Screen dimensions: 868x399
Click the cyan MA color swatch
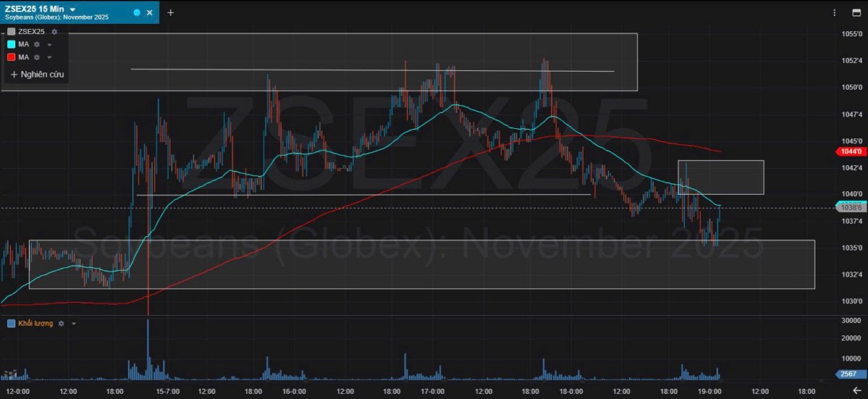pos(11,44)
